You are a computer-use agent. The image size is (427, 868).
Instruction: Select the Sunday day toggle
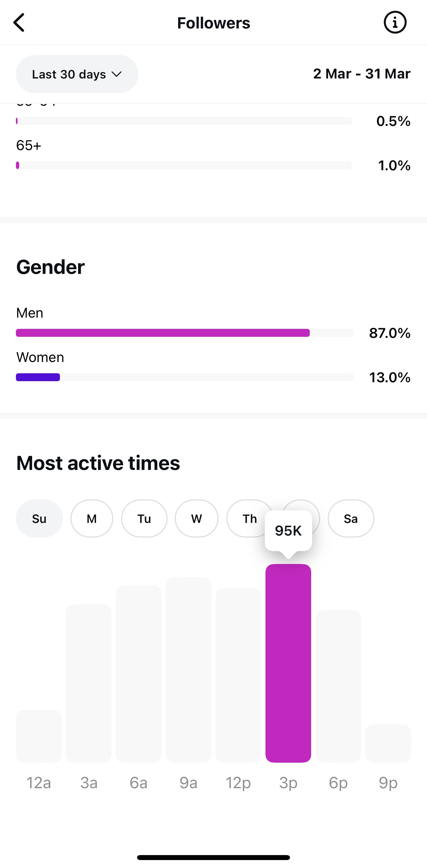click(x=39, y=519)
